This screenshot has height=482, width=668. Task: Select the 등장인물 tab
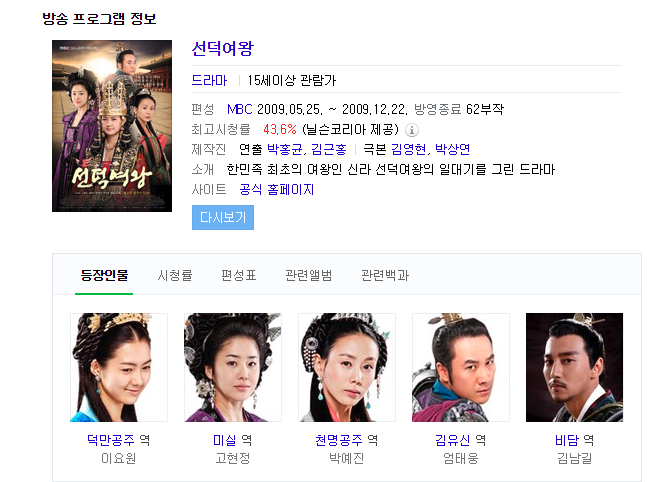[104, 275]
